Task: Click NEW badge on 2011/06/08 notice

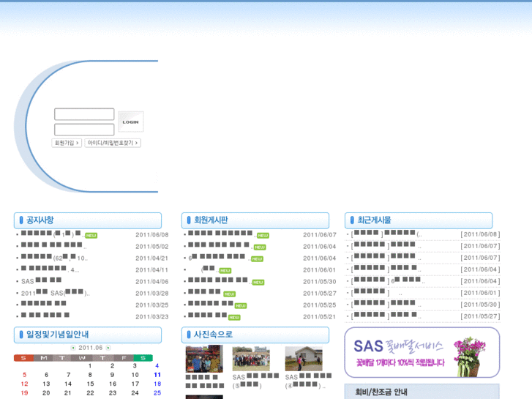Action: point(91,235)
